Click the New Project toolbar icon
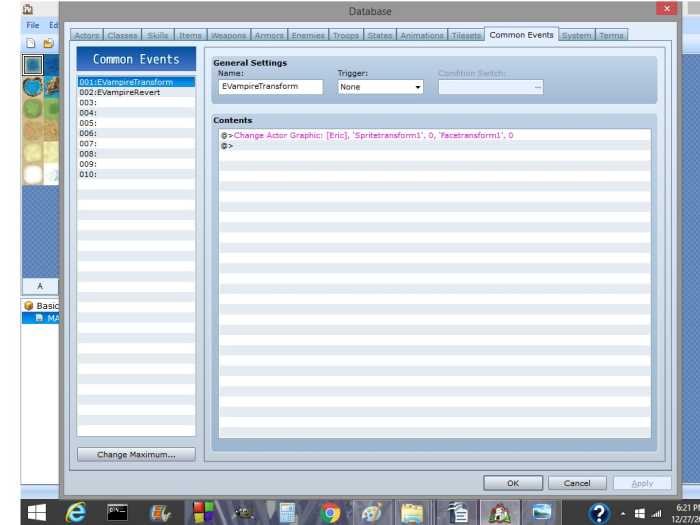 coord(31,43)
